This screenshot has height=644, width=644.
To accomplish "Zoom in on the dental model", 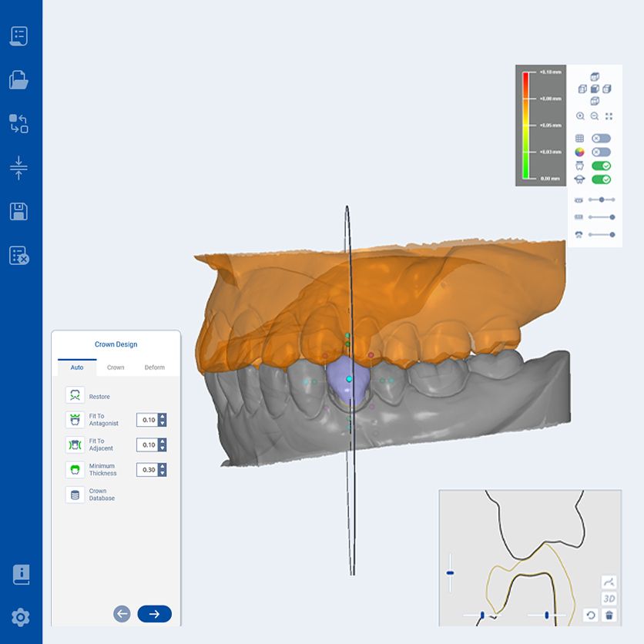I will pyautogui.click(x=580, y=116).
